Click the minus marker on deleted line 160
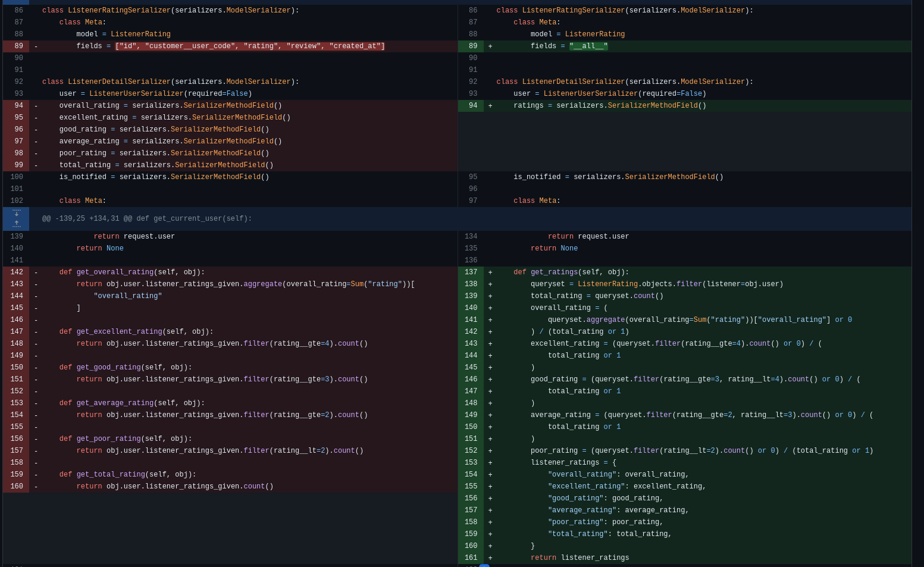The height and width of the screenshot is (567, 924). [x=36, y=487]
